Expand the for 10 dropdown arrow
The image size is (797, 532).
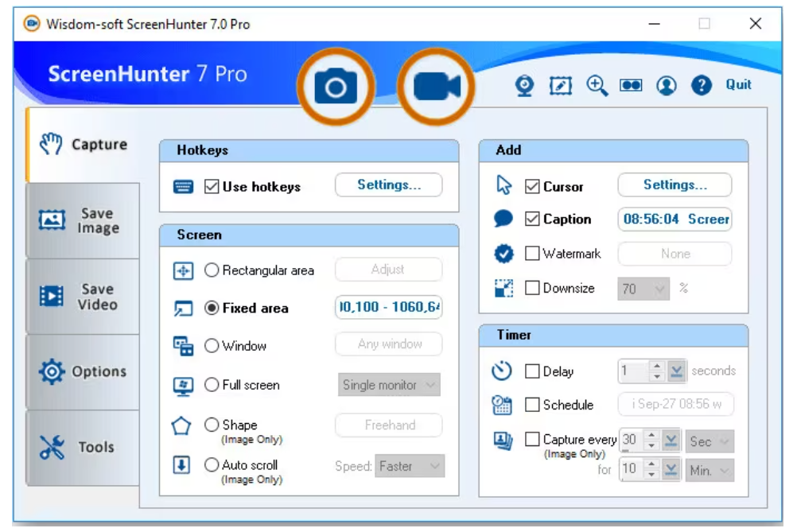click(x=671, y=469)
